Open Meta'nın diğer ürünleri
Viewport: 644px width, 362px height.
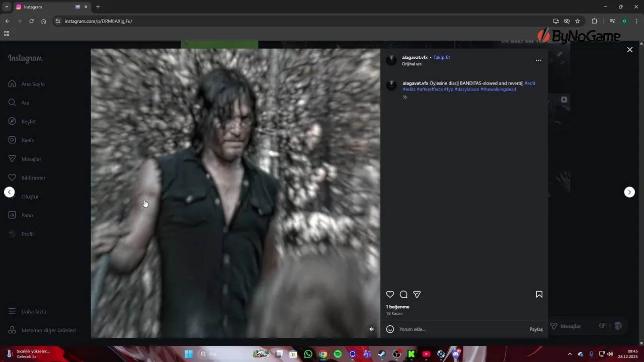coord(42,330)
